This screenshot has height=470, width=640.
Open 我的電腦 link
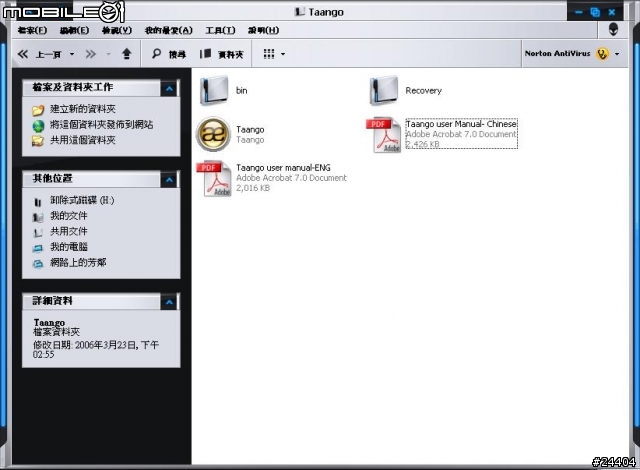(x=69, y=246)
